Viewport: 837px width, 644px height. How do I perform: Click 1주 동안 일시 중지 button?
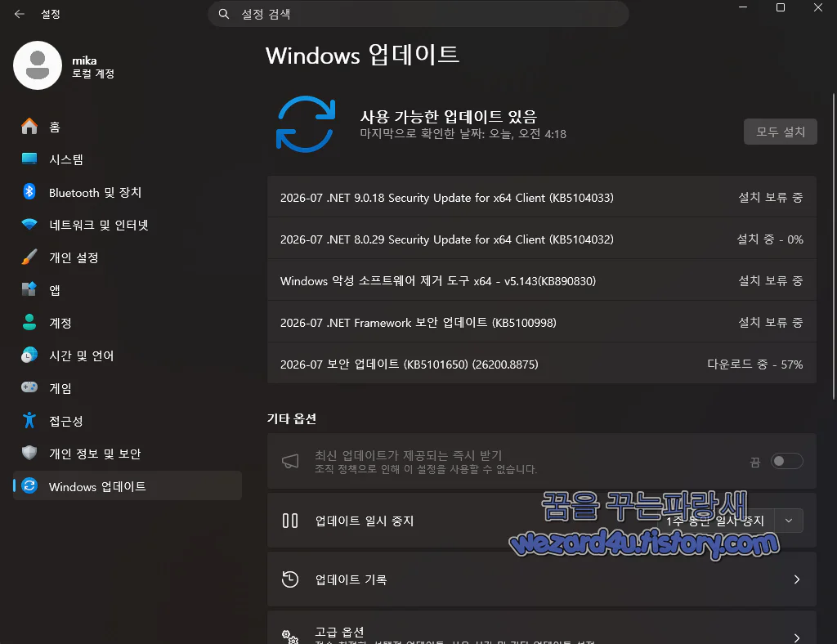(714, 521)
